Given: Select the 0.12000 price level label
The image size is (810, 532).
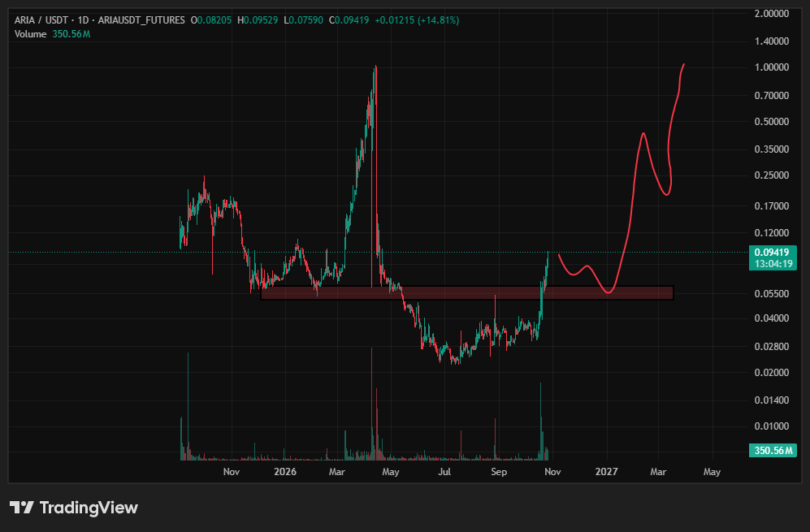Looking at the screenshot, I should pyautogui.click(x=772, y=233).
